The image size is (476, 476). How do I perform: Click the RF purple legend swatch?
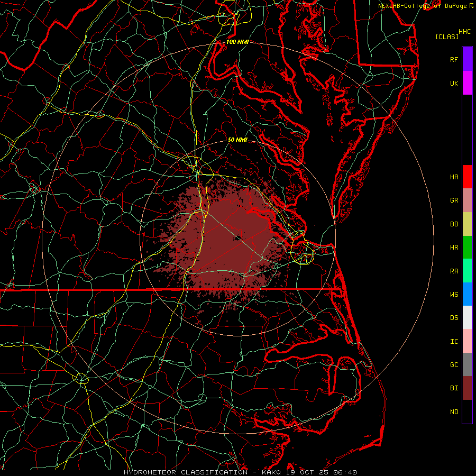[467, 59]
